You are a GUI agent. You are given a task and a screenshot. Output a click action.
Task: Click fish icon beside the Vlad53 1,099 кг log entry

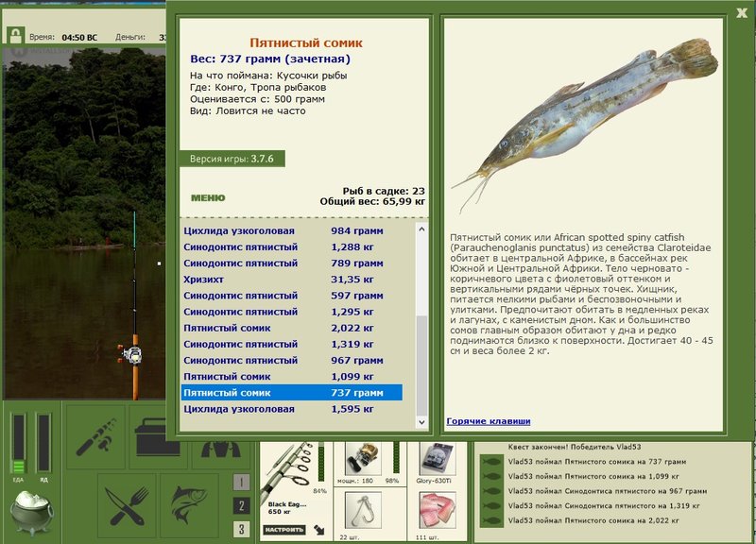(491, 477)
